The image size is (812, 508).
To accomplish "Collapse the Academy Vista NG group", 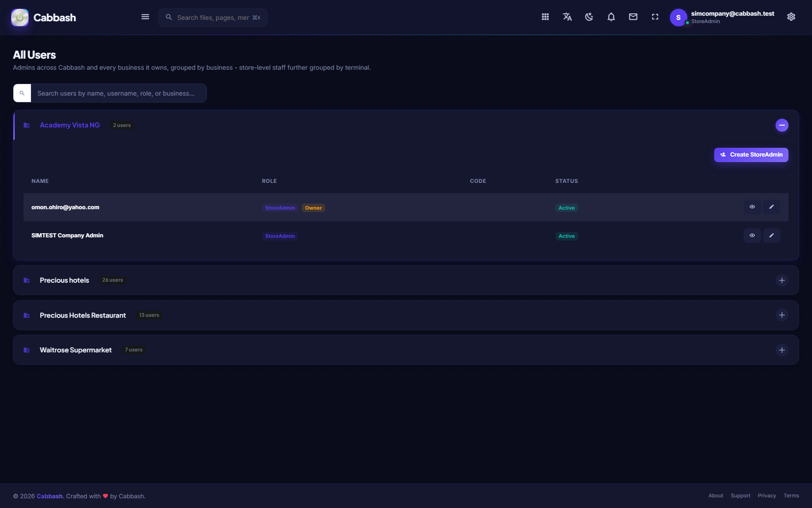I will pyautogui.click(x=782, y=125).
